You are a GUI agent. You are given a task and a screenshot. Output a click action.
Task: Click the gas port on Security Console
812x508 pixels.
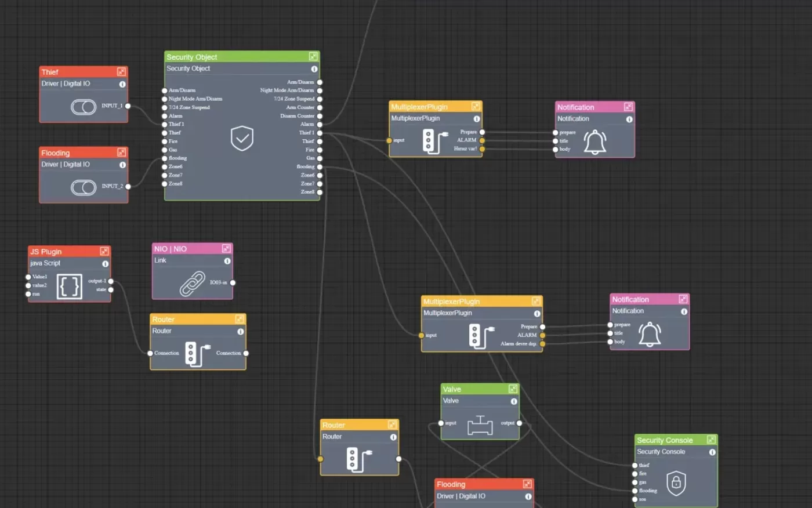(x=635, y=482)
